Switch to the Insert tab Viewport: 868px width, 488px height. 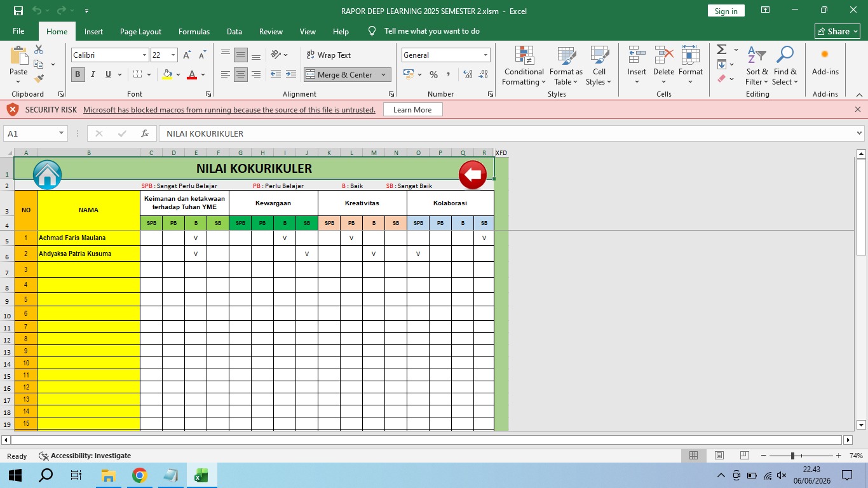93,31
